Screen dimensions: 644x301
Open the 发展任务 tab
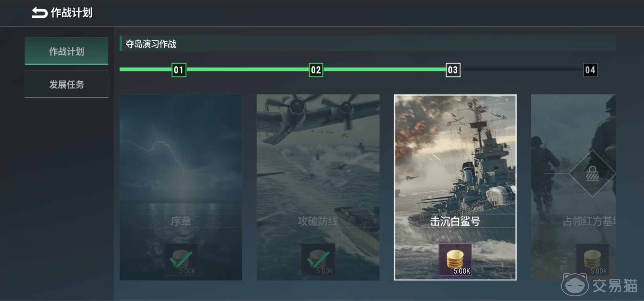[66, 84]
